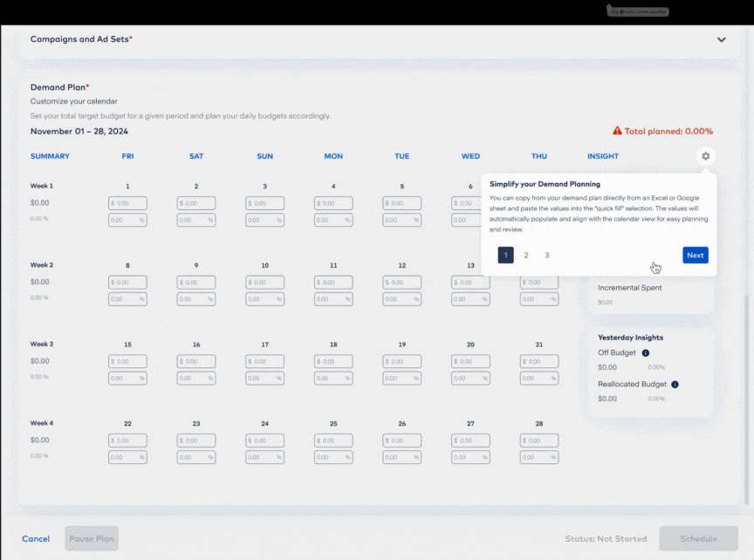Click the Week 3 row label
The image size is (754, 560).
(41, 345)
